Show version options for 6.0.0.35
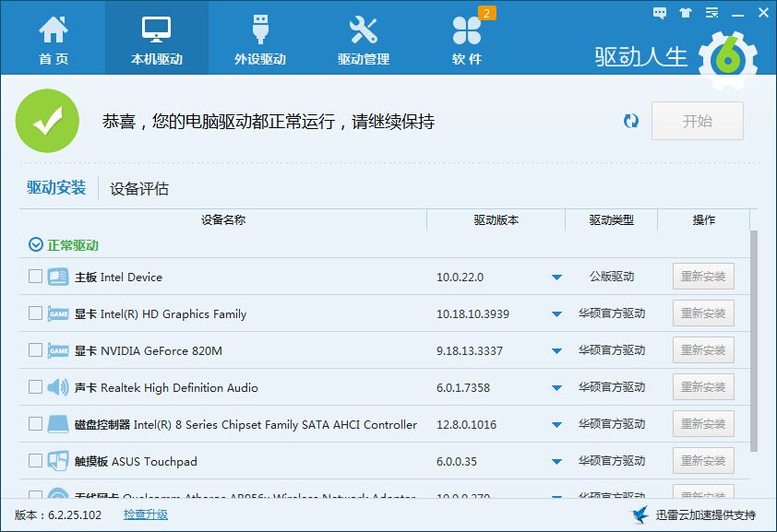 pyautogui.click(x=556, y=462)
